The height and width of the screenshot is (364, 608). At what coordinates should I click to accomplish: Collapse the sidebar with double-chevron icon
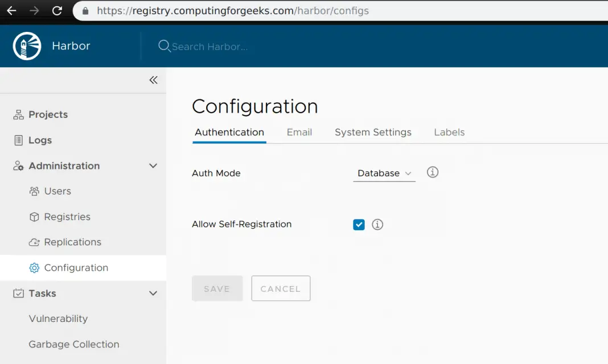tap(153, 80)
